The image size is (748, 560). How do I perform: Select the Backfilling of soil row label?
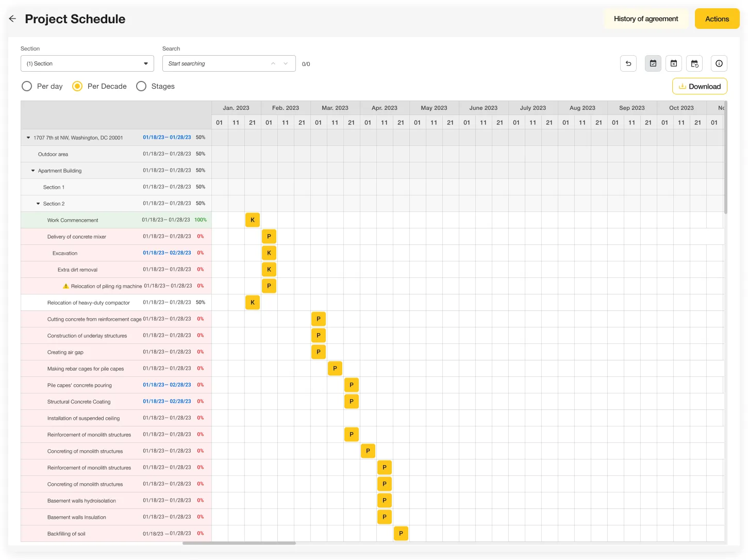tap(67, 534)
